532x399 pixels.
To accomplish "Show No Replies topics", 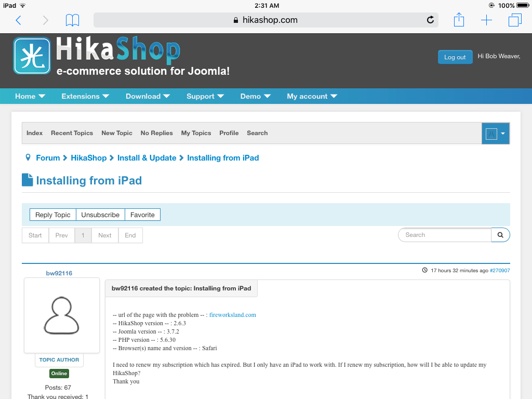I will click(157, 133).
